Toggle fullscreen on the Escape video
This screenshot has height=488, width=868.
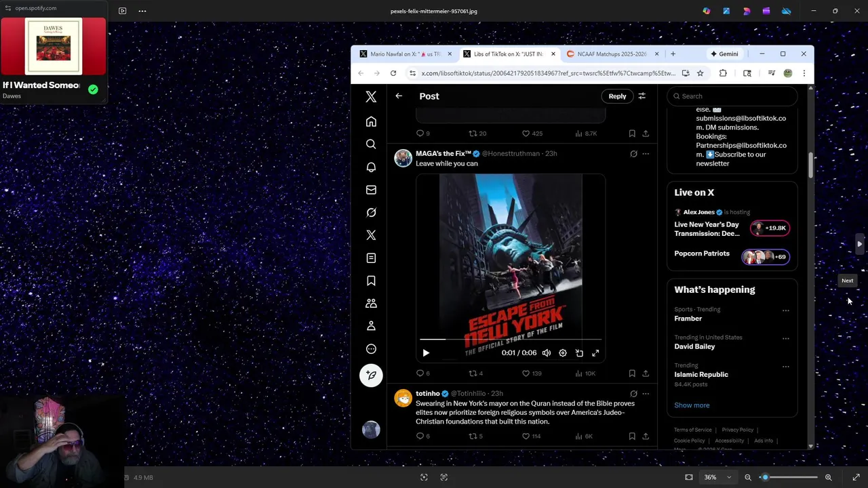[595, 353]
